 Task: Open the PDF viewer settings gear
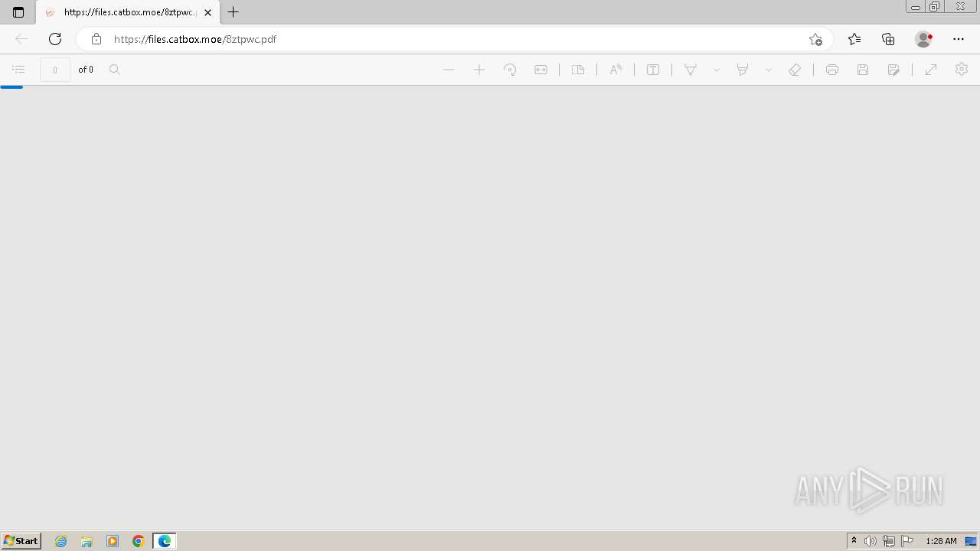962,70
